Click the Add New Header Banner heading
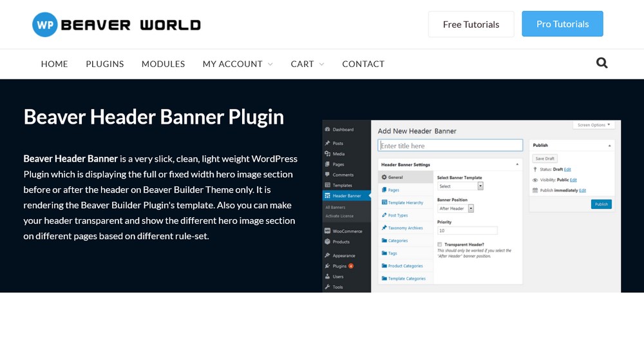The image size is (644, 361). point(417,131)
